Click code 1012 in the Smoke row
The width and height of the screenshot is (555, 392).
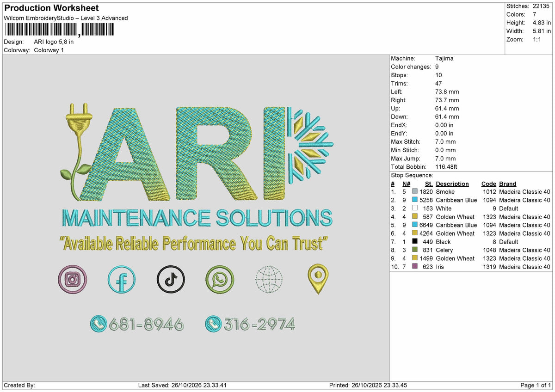[x=490, y=192]
